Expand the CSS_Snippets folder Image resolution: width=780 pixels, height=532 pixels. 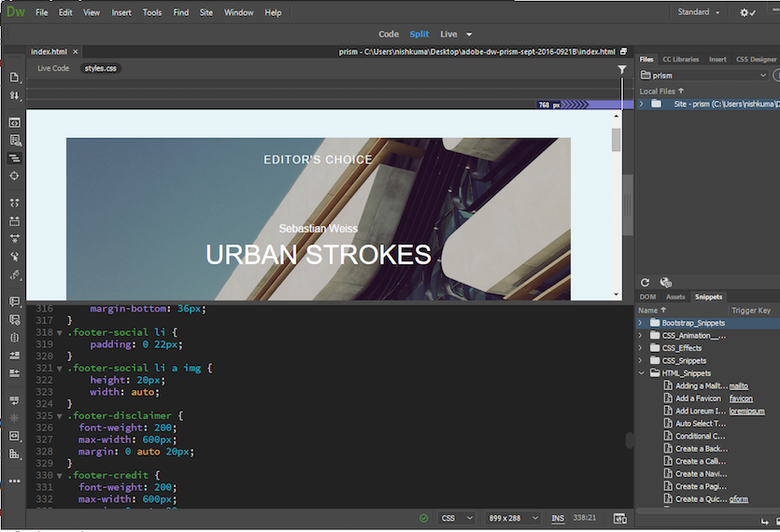click(641, 360)
